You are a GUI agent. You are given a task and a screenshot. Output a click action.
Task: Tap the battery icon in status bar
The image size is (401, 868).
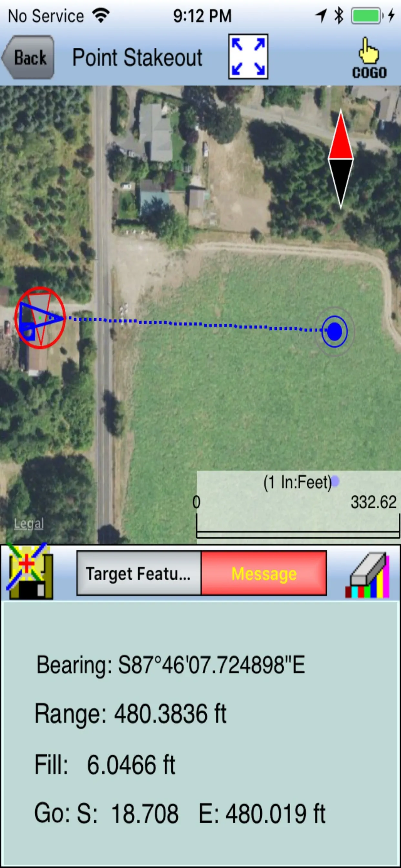point(367,16)
